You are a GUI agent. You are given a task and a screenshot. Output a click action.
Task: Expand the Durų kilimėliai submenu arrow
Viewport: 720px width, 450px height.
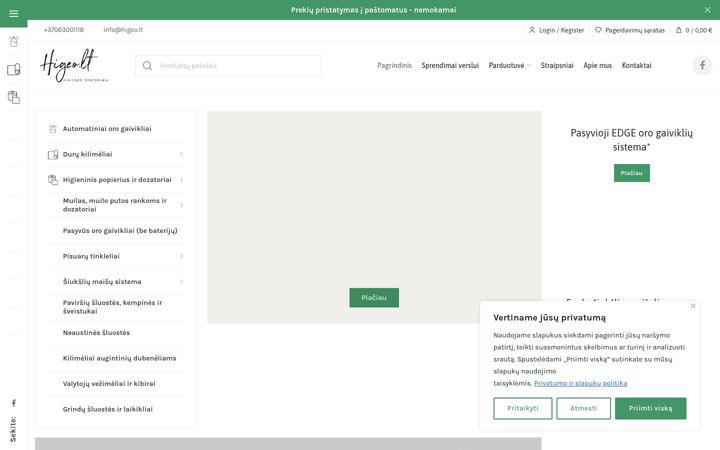[181, 154]
